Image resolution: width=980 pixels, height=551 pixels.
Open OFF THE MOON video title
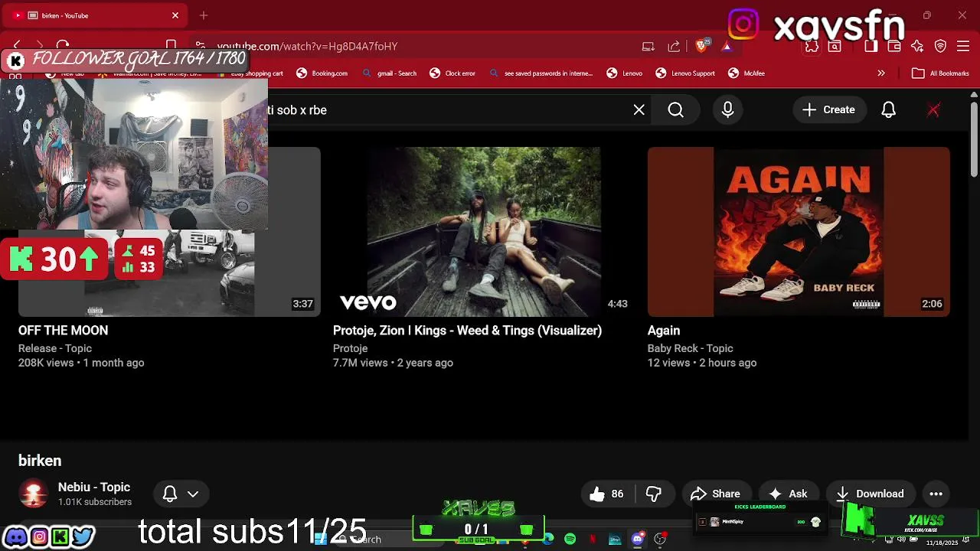(63, 331)
